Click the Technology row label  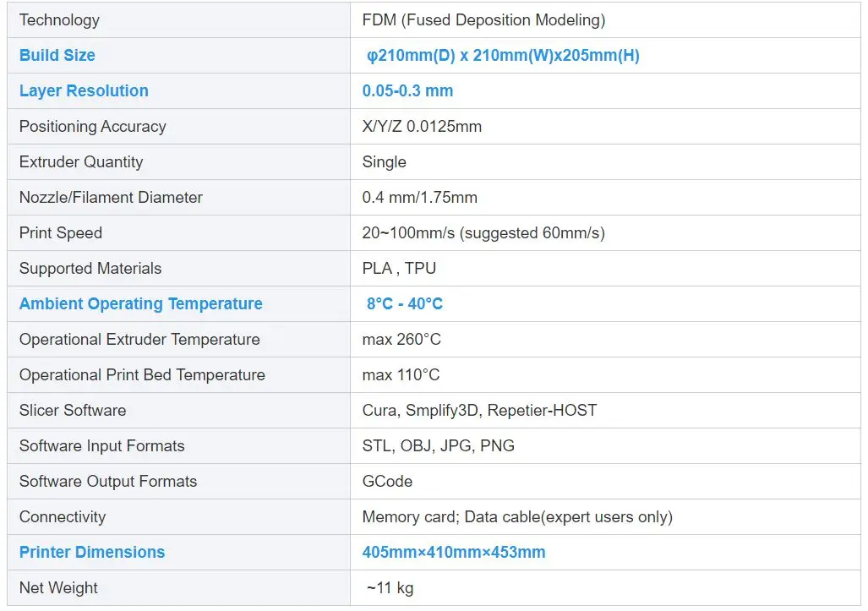(x=59, y=20)
